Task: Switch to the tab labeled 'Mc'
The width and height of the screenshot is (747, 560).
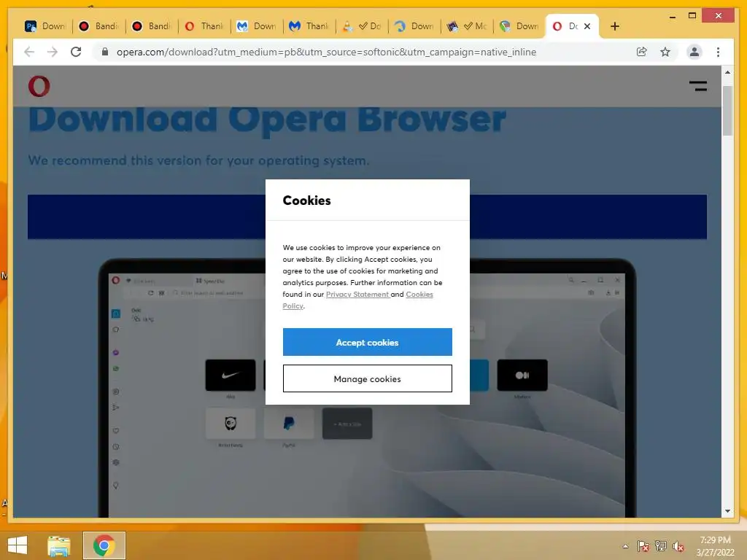Action: point(467,26)
